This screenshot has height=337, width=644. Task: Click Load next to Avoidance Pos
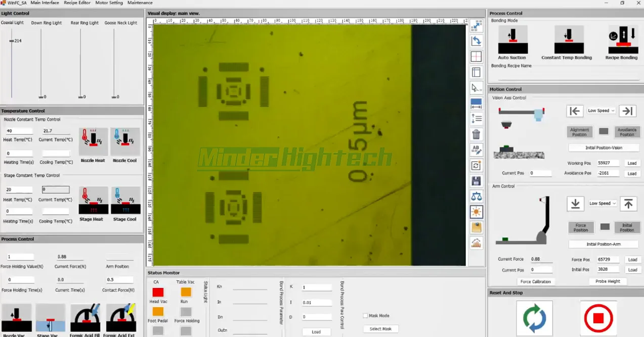coord(632,173)
